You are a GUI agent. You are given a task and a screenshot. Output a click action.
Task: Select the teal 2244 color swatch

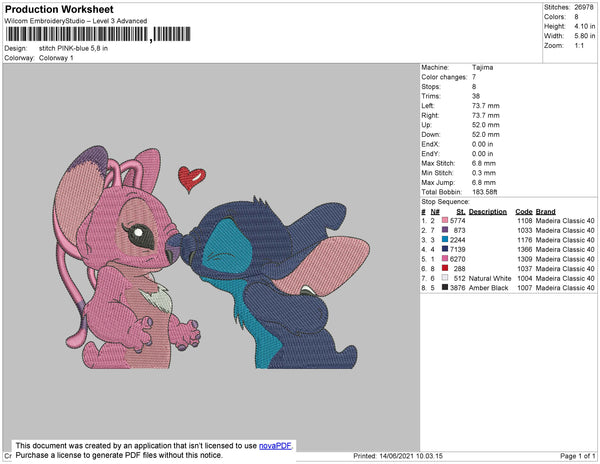click(x=445, y=239)
